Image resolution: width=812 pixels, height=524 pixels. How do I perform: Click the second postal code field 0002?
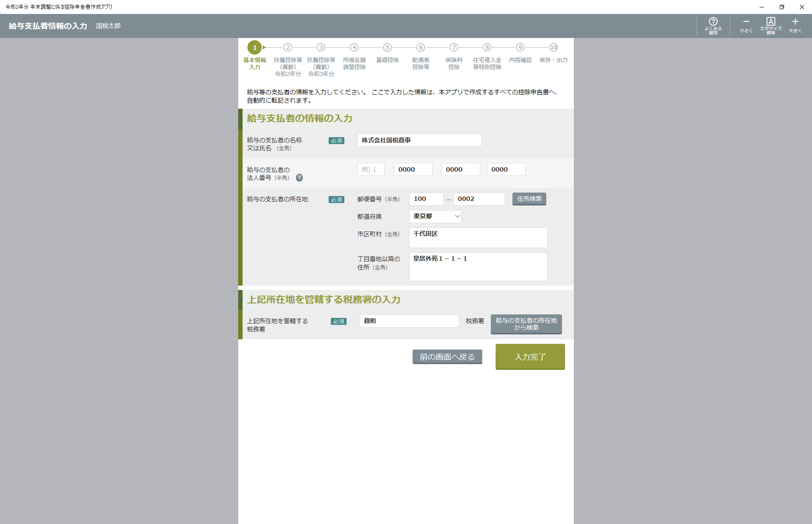pyautogui.click(x=479, y=199)
